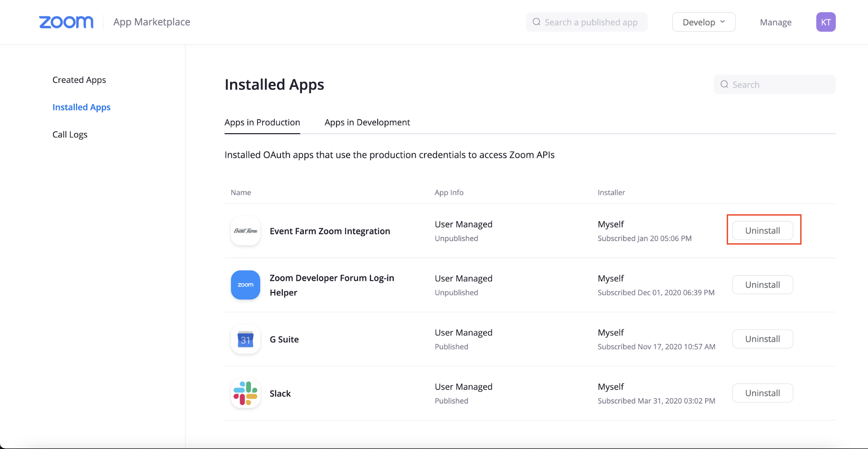Click the Name column header
Image resolution: width=868 pixels, height=449 pixels.
(x=241, y=192)
